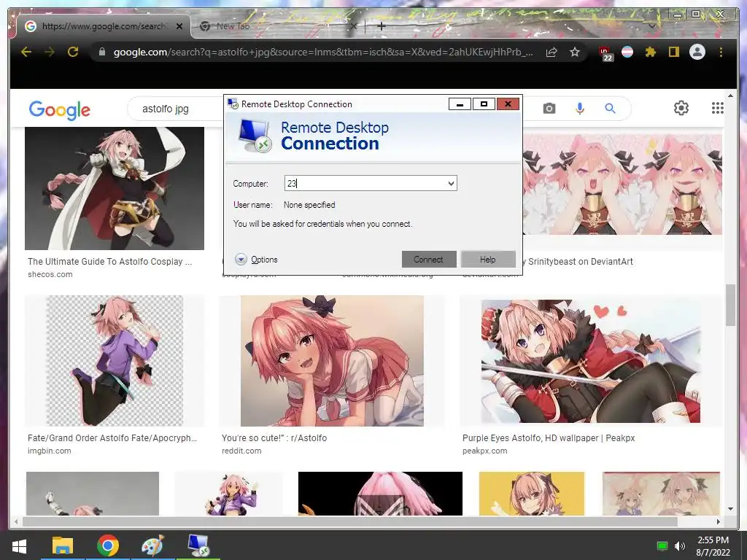
Task: Click Remote Desktop Connection taskbar icon
Action: (198, 545)
